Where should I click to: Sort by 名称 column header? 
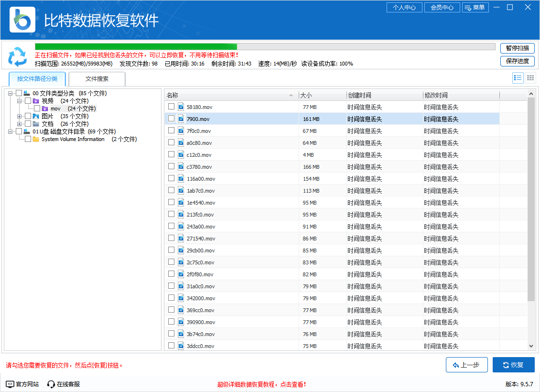tap(231, 95)
